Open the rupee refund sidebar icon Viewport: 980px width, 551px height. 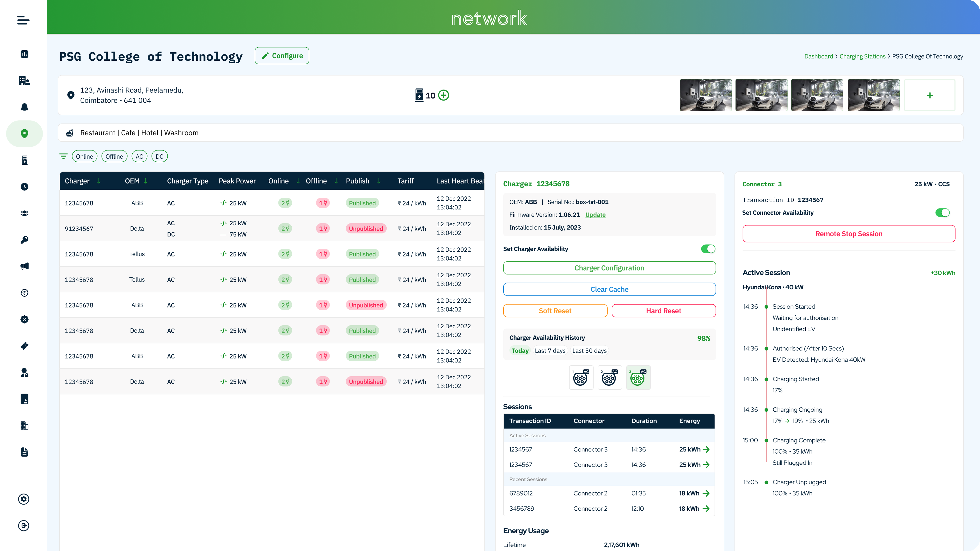[24, 293]
